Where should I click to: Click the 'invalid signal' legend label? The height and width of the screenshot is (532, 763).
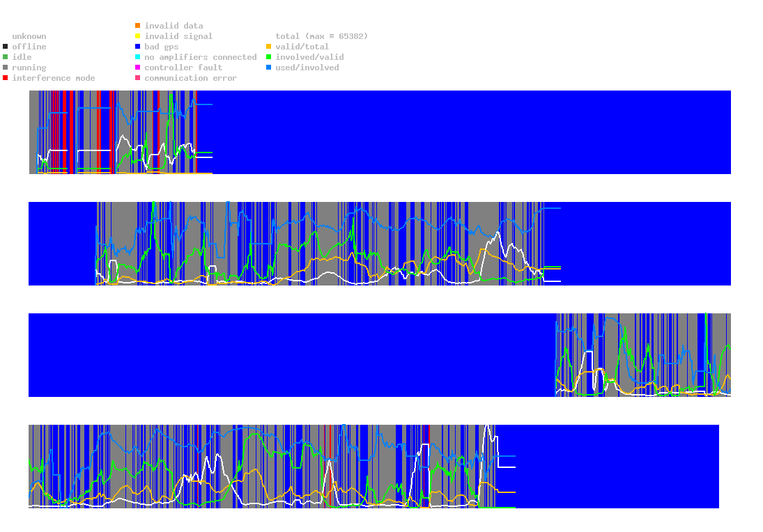pyautogui.click(x=178, y=36)
